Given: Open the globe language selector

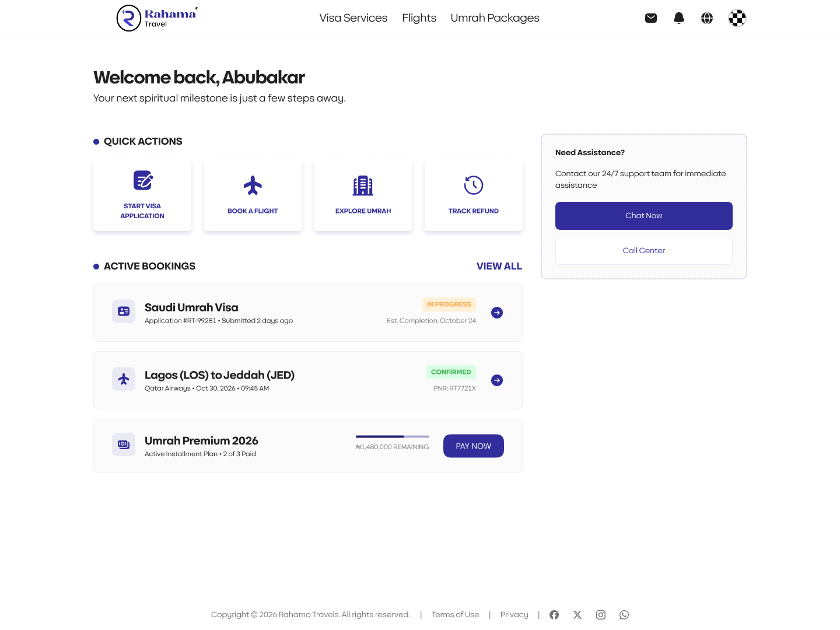Looking at the screenshot, I should pyautogui.click(x=707, y=18).
